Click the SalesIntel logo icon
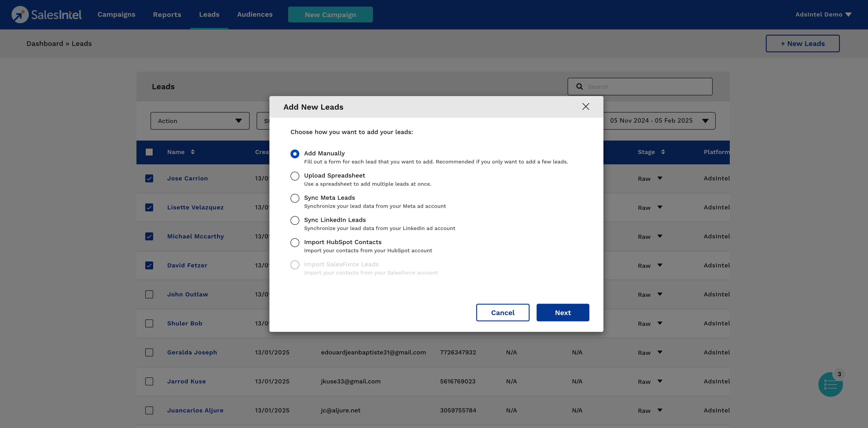Viewport: 868px width, 428px height. 20,15
